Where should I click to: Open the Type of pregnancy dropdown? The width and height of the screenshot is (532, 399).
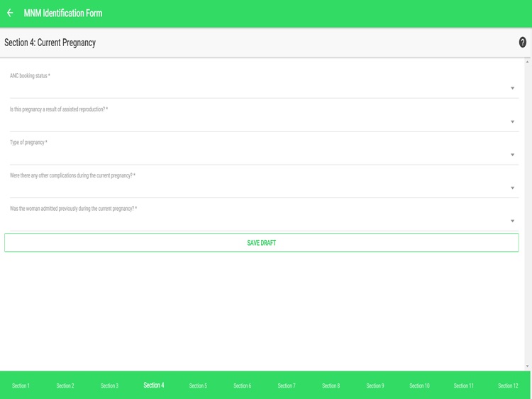tap(265, 155)
